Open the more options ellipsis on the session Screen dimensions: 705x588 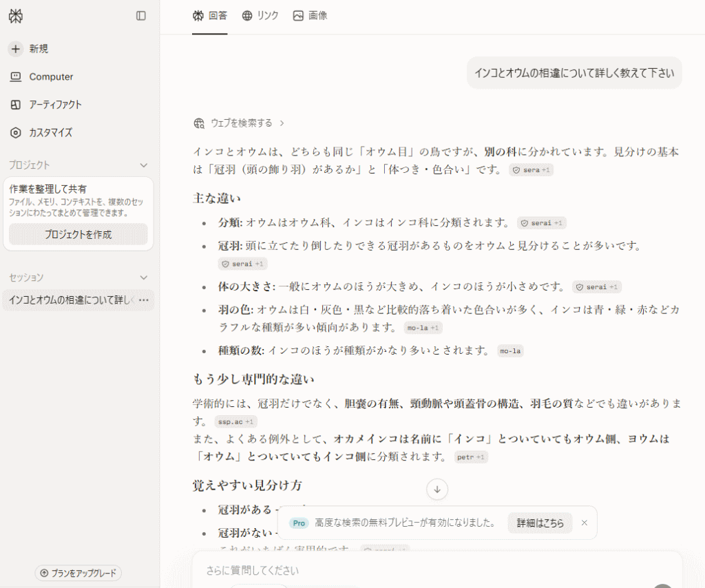(143, 300)
